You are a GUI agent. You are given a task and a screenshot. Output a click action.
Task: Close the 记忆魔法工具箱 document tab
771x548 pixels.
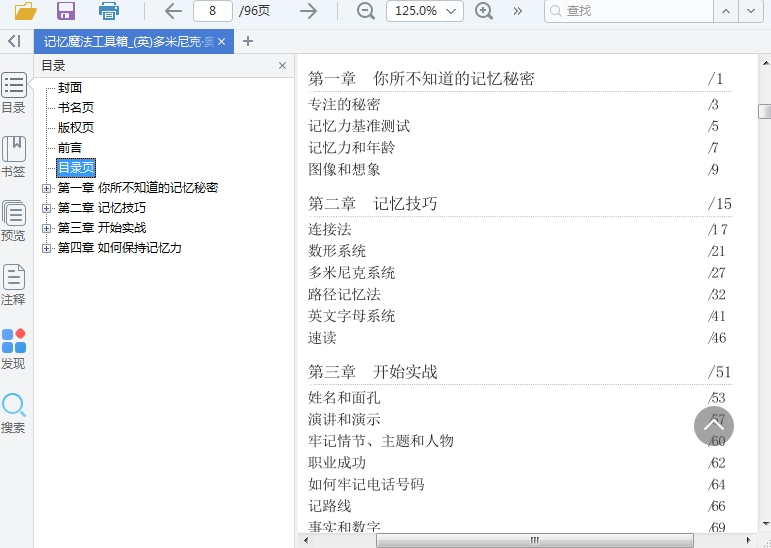click(221, 42)
